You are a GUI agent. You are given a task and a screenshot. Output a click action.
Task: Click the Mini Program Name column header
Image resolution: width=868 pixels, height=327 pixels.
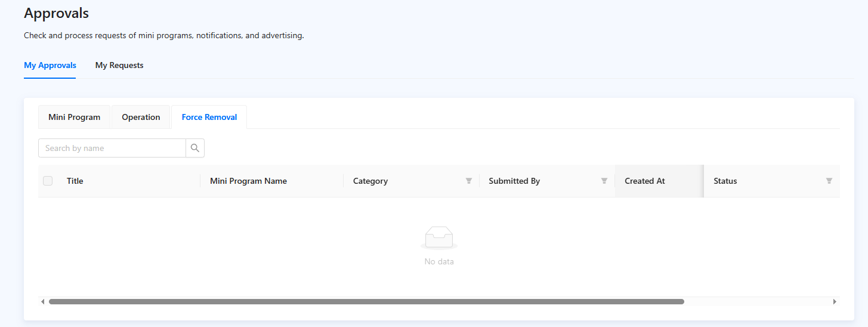coord(248,181)
